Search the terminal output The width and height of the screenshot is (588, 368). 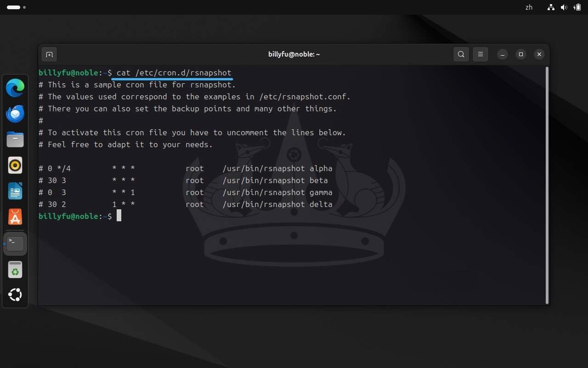(x=461, y=54)
